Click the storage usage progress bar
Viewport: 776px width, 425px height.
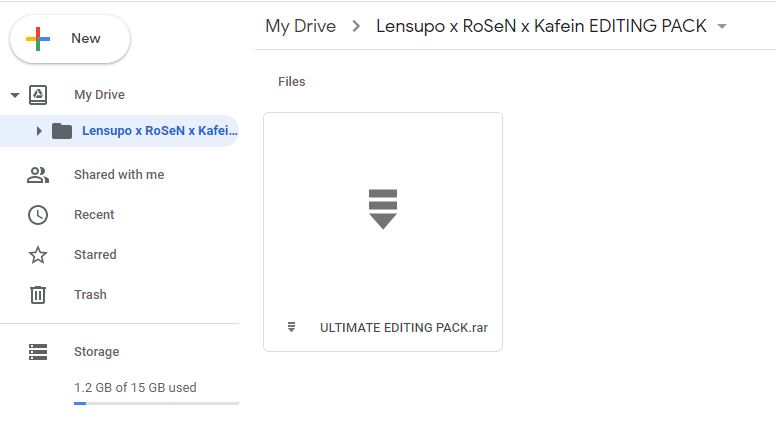(x=156, y=403)
